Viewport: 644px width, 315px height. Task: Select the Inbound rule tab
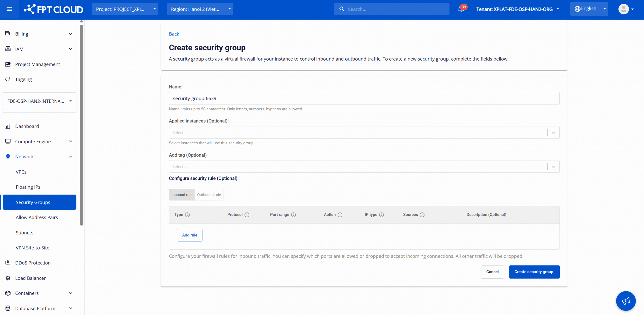pyautogui.click(x=182, y=195)
